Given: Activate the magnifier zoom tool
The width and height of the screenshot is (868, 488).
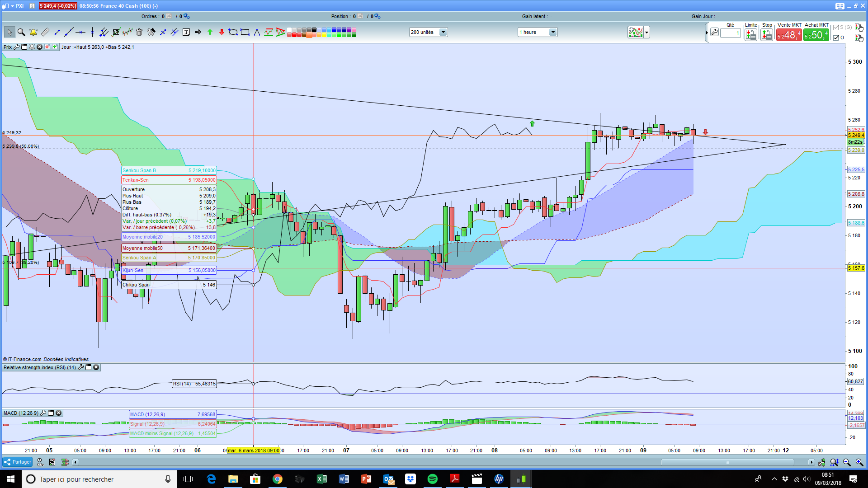Looking at the screenshot, I should (21, 32).
